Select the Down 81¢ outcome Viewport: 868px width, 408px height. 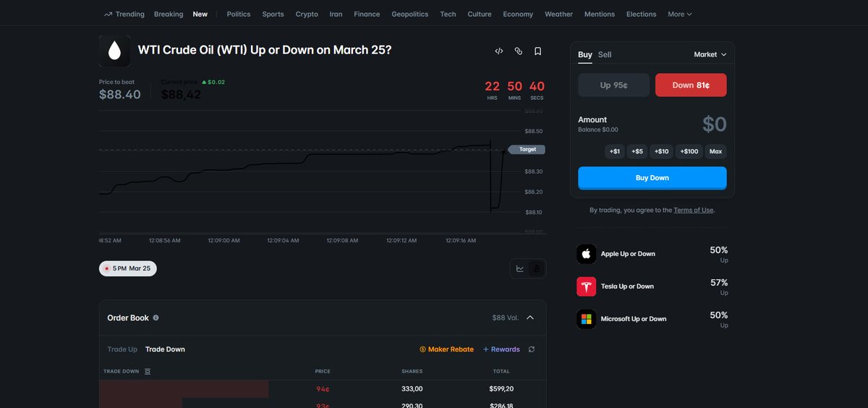click(x=691, y=85)
